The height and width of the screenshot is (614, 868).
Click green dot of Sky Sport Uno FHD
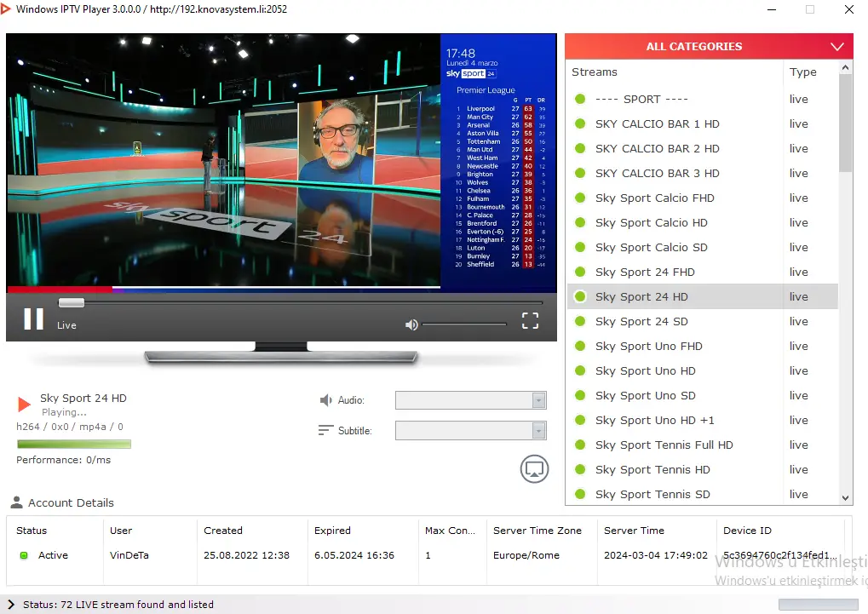pyautogui.click(x=580, y=346)
